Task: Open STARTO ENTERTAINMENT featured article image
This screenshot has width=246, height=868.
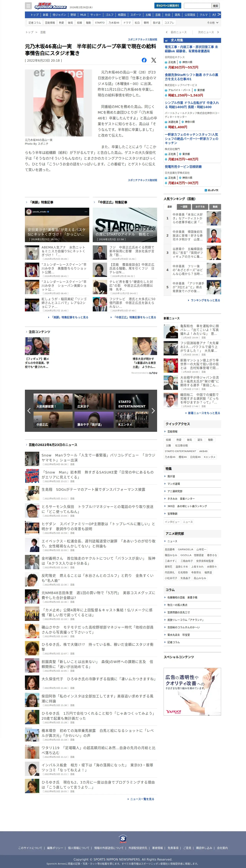Action: tap(125, 225)
